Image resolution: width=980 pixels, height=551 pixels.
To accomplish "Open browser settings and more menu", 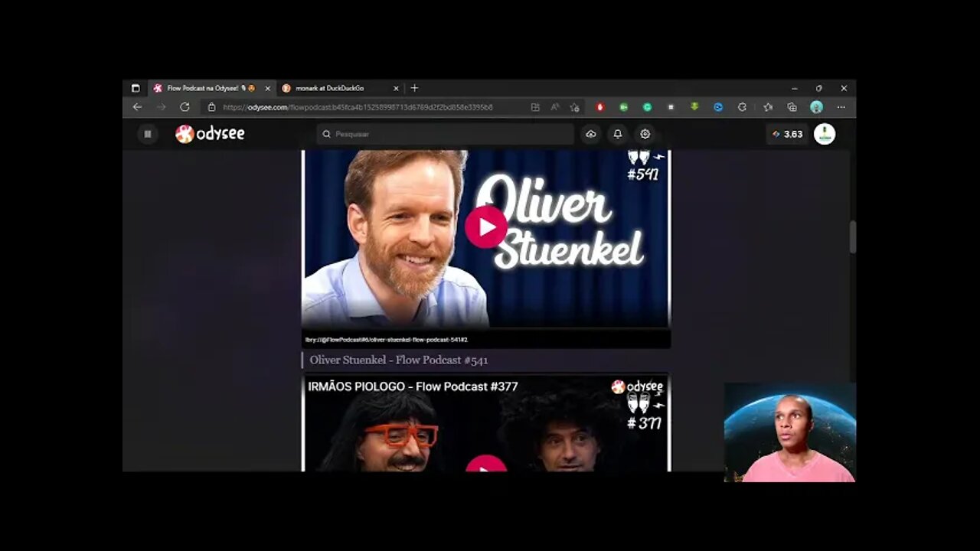I will tap(841, 107).
